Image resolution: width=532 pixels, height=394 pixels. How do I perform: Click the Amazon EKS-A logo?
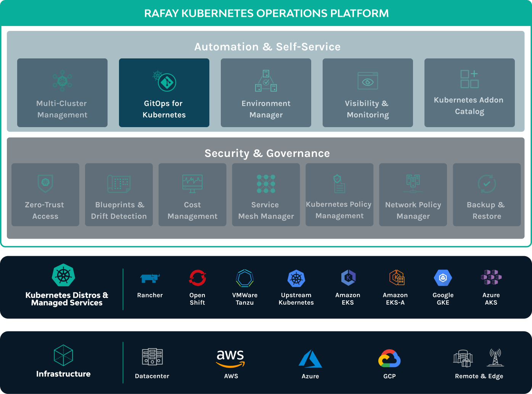397,278
